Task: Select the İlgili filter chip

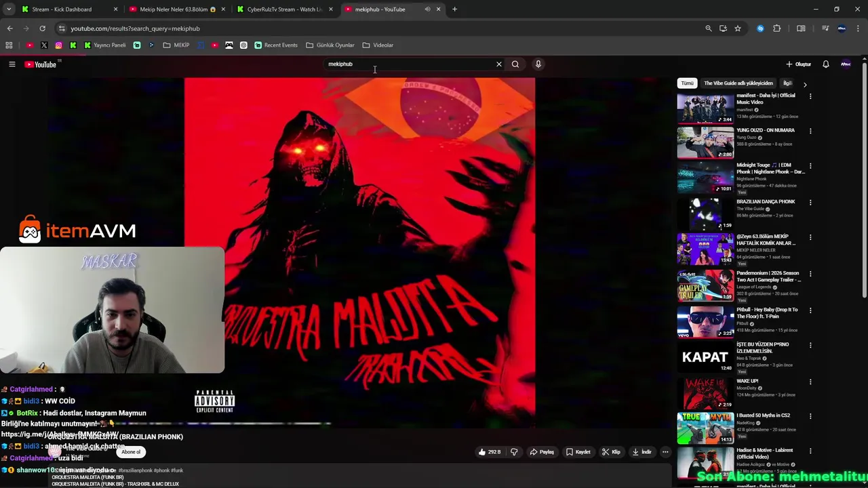Action: 788,83
